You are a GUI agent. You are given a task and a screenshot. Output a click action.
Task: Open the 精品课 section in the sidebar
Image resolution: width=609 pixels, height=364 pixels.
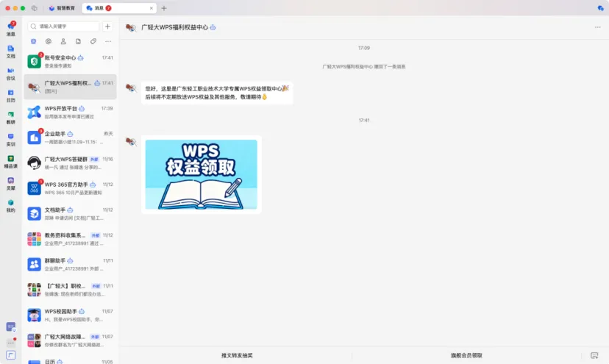click(11, 162)
